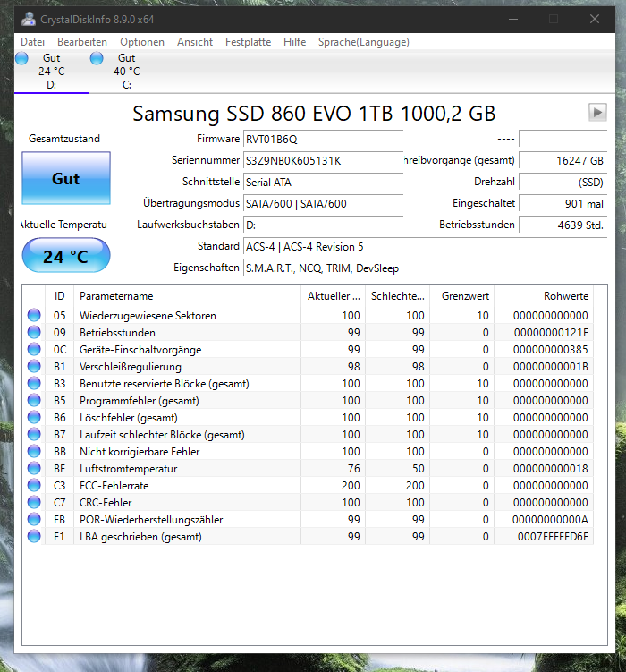The width and height of the screenshot is (626, 672).
Task: Click status orb for Verschleißregulierung
Action: coord(34,367)
